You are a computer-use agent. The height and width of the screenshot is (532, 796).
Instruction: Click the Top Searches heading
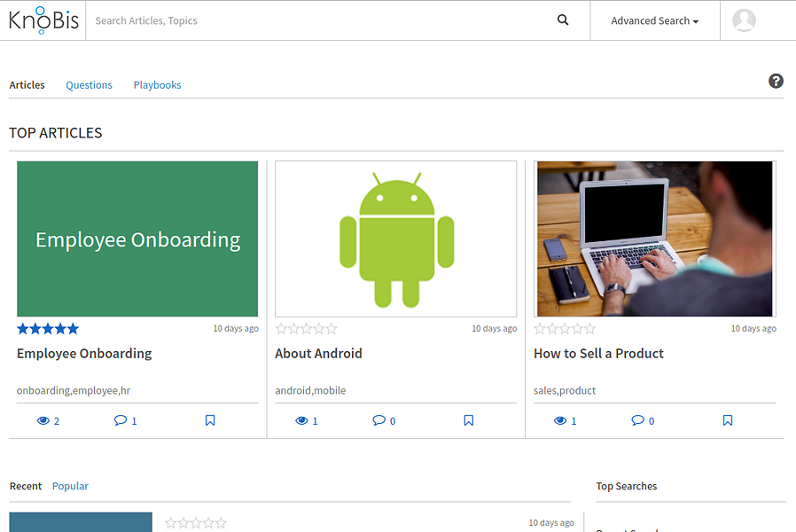click(x=627, y=486)
